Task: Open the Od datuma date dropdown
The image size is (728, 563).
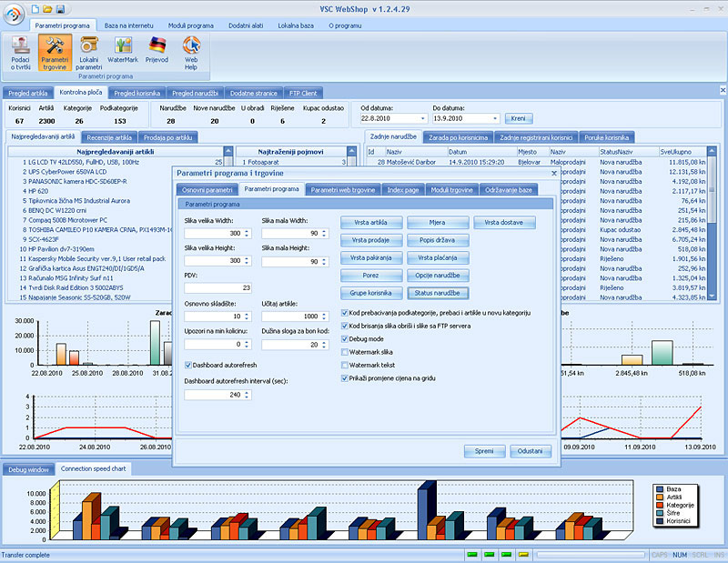Action: pos(422,119)
